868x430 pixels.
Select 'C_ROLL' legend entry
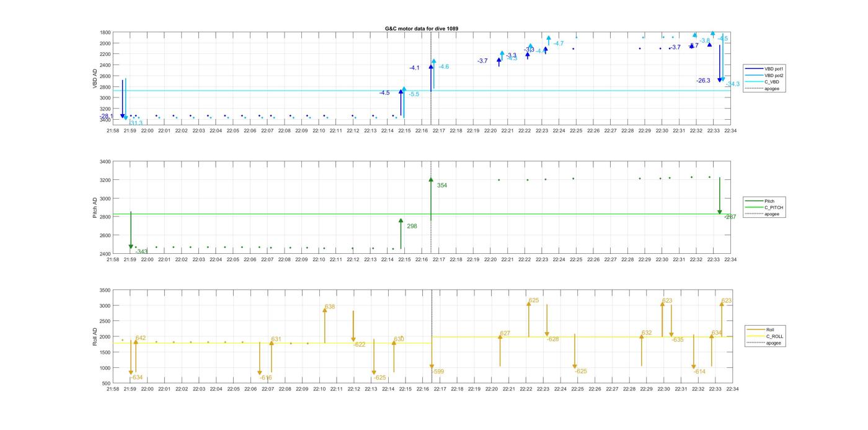click(x=774, y=336)
